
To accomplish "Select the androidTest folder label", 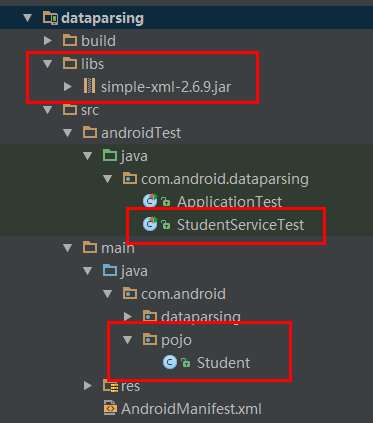I will [141, 133].
